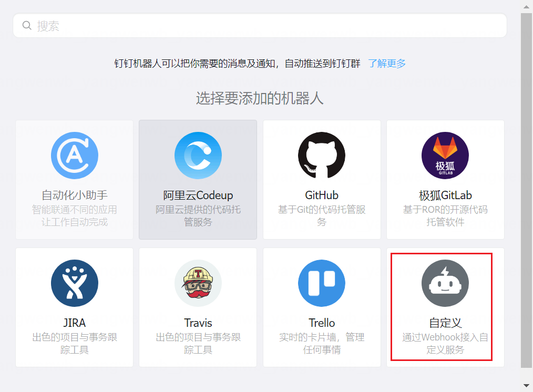Open the 了解更多 link
Screen dimensions: 533x392
387,64
